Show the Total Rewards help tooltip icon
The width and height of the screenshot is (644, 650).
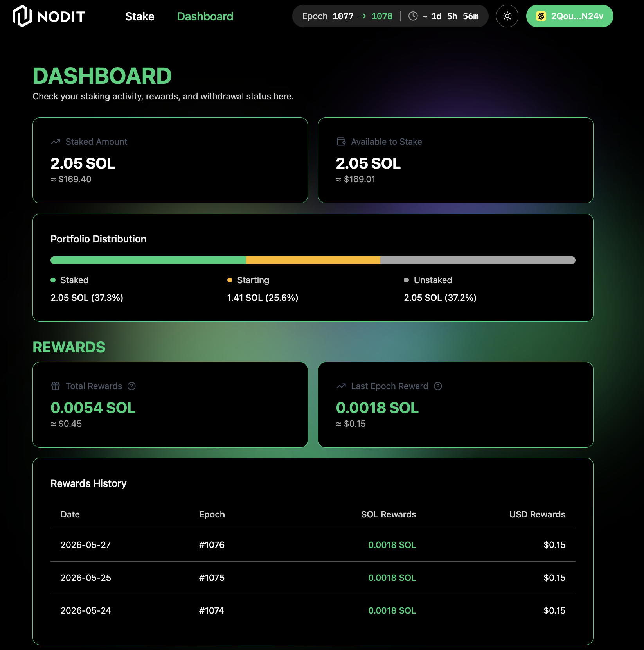131,386
